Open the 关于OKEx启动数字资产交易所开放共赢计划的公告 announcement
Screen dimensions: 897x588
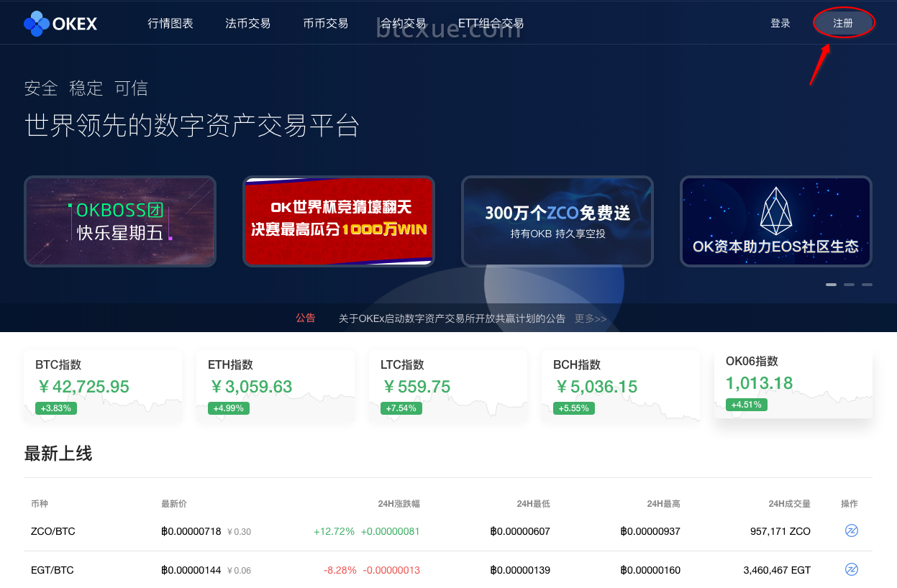[452, 318]
